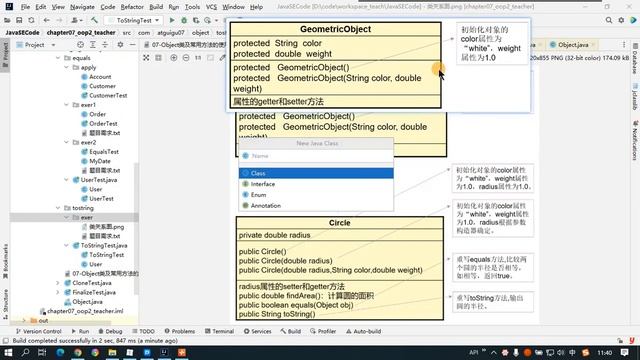Start debugging with the bug icon
This screenshot has width=640, height=360.
[x=184, y=20]
